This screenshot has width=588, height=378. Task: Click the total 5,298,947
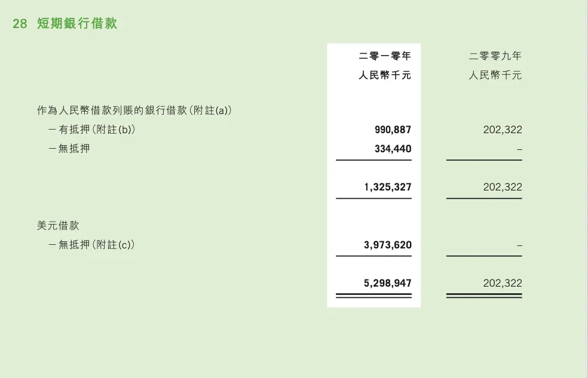[x=387, y=283]
